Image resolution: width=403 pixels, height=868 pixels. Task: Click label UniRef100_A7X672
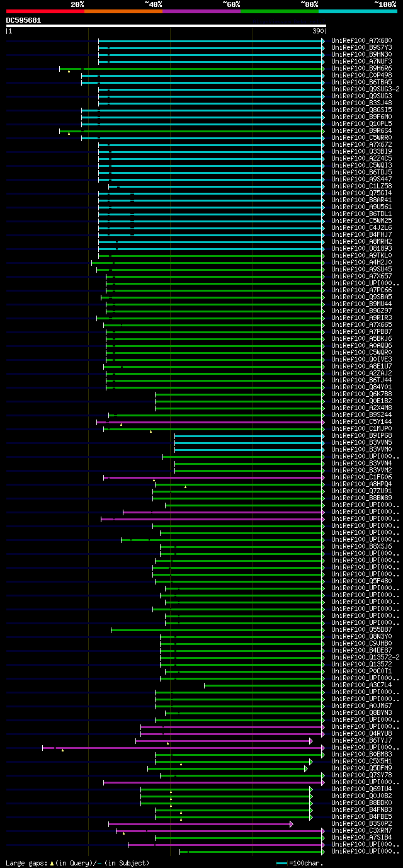pyautogui.click(x=361, y=144)
